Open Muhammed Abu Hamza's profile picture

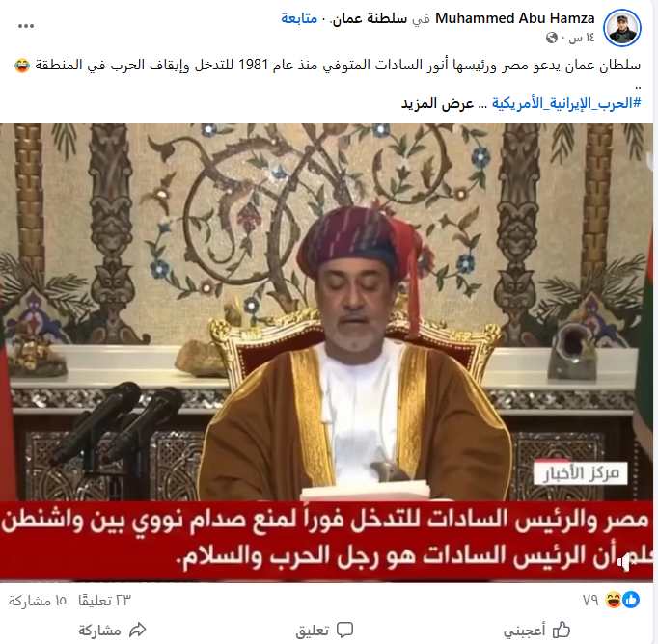tap(622, 28)
